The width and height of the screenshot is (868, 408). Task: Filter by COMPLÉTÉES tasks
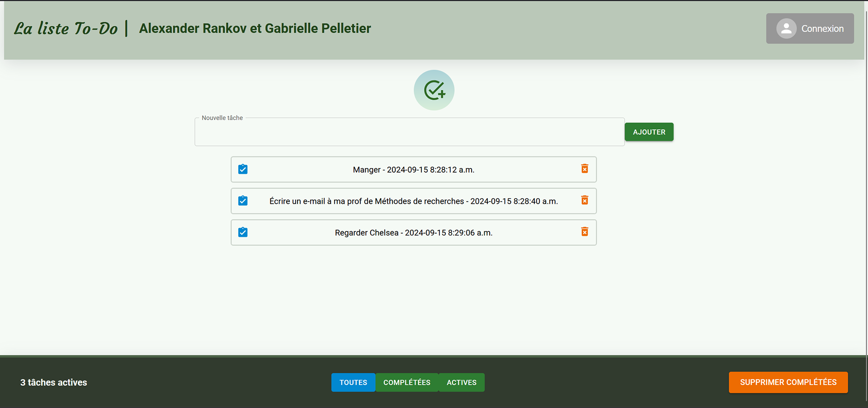pos(407,382)
